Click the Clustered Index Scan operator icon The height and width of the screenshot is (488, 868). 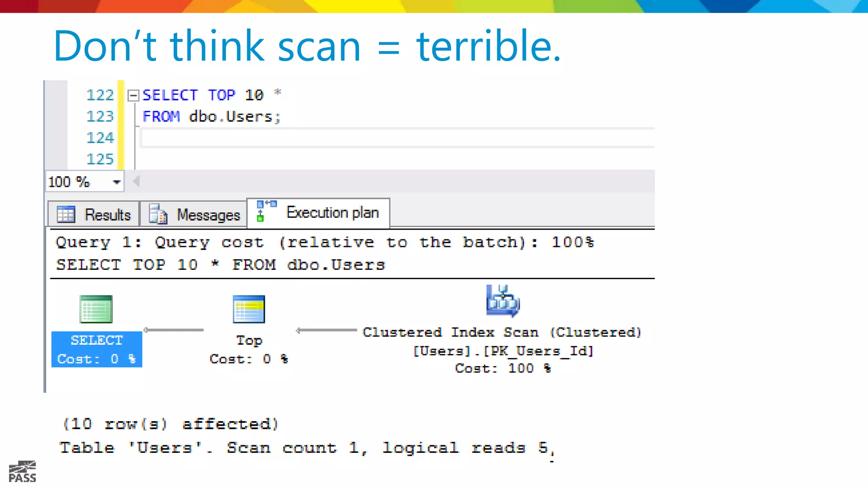coord(503,301)
